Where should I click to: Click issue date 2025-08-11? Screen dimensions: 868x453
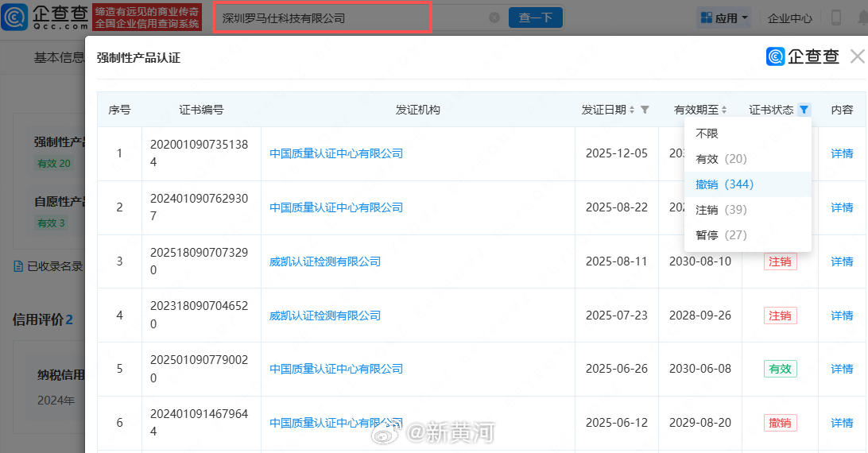[x=617, y=261]
